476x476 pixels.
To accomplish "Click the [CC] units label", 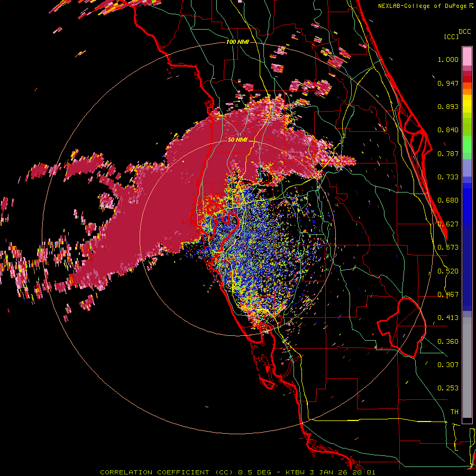I will pyautogui.click(x=451, y=36).
